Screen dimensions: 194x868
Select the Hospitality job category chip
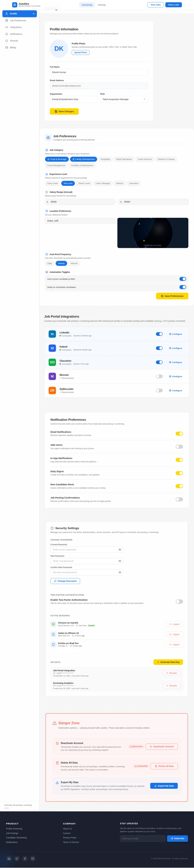click(105, 159)
